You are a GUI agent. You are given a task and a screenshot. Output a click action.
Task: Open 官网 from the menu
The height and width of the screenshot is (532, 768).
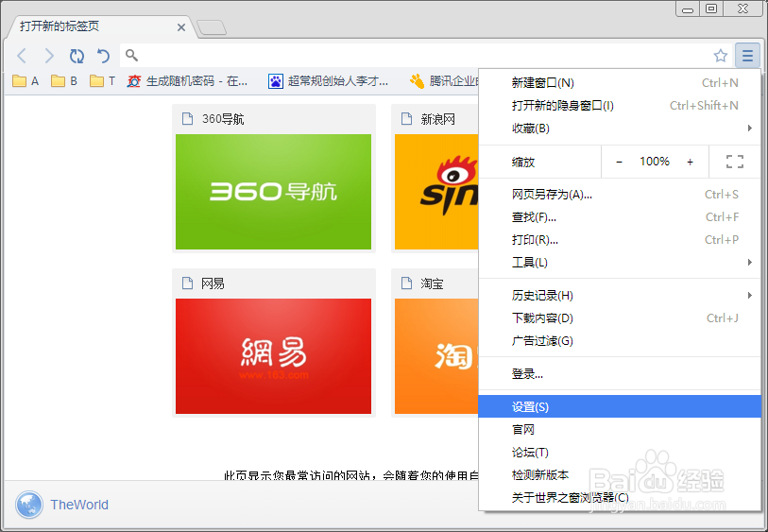[x=620, y=430]
